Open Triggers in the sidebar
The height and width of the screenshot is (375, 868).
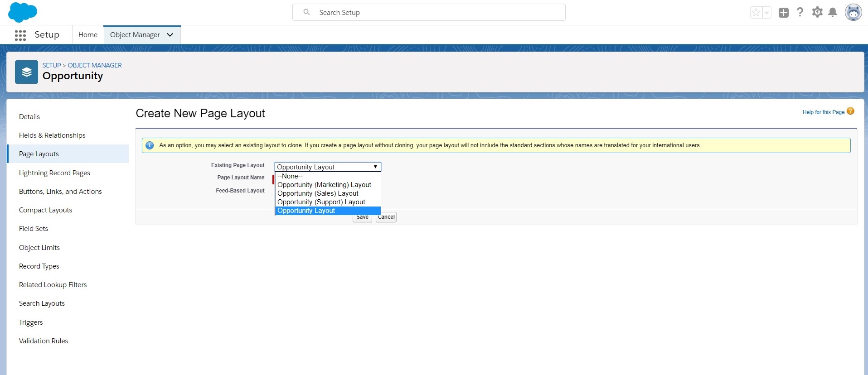[x=31, y=322]
